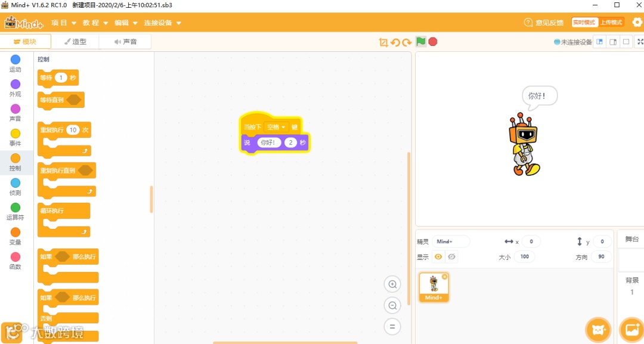
Task: Click the redo arrow icon
Action: click(407, 42)
